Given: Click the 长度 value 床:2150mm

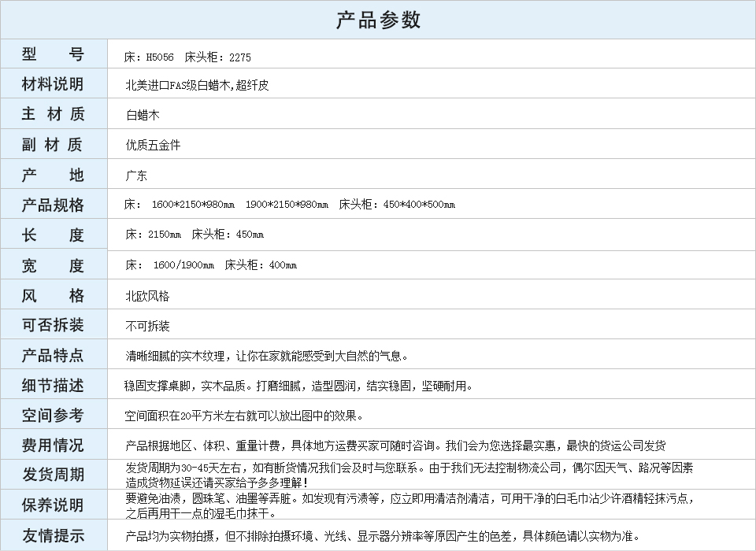Looking at the screenshot, I should (x=153, y=235).
